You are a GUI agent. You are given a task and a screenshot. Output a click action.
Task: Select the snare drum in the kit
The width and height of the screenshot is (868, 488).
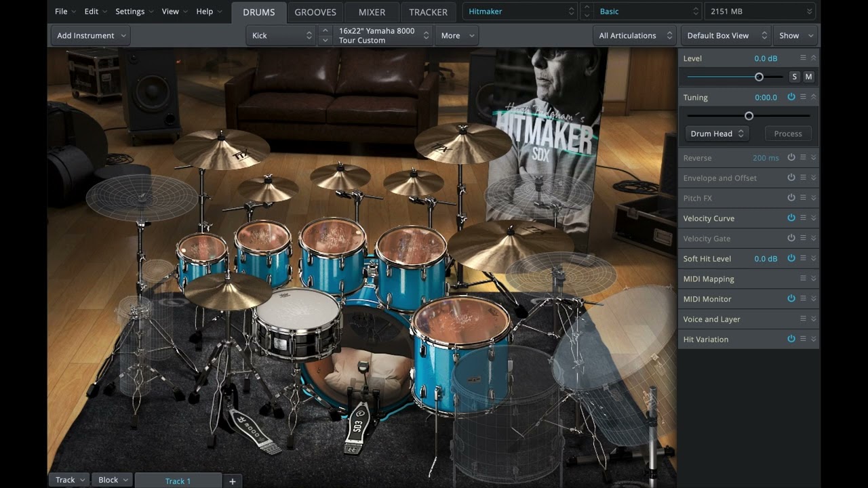pos(297,322)
